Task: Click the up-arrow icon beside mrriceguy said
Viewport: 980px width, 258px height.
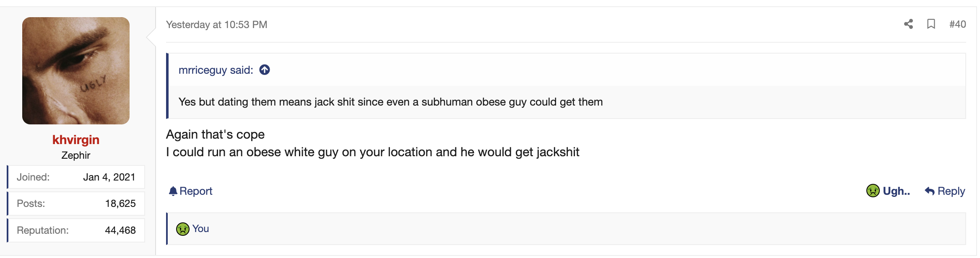Action: (x=265, y=70)
